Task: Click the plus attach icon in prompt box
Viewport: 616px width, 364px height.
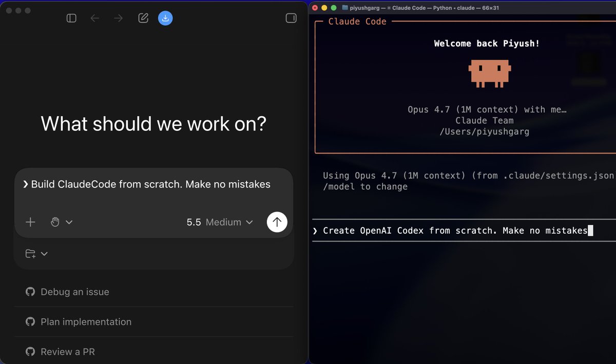Action: pyautogui.click(x=31, y=222)
